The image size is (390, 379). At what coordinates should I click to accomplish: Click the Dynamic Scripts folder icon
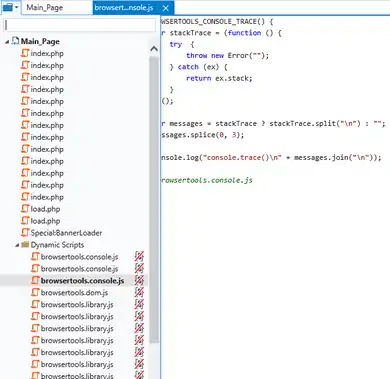(x=25, y=245)
